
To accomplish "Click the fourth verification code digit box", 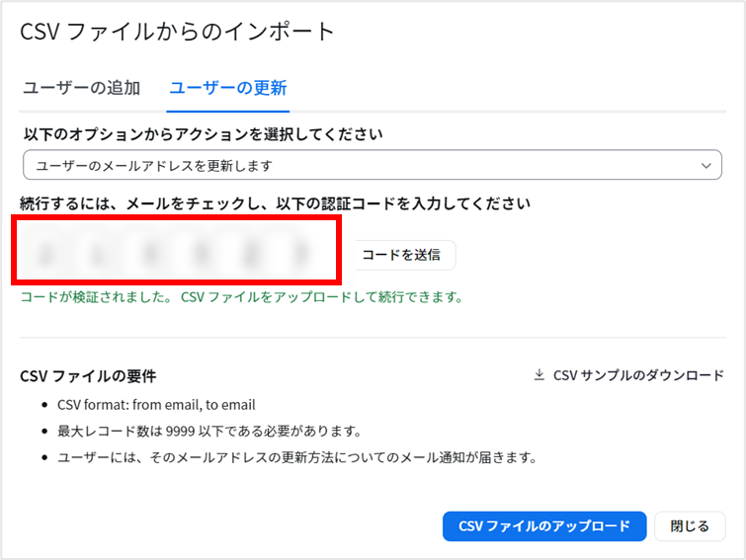I will [x=201, y=253].
